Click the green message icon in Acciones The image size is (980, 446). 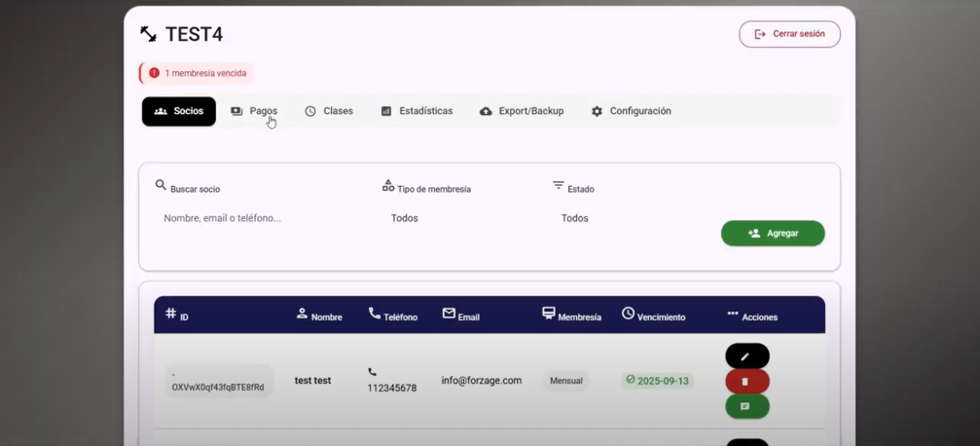tap(746, 406)
